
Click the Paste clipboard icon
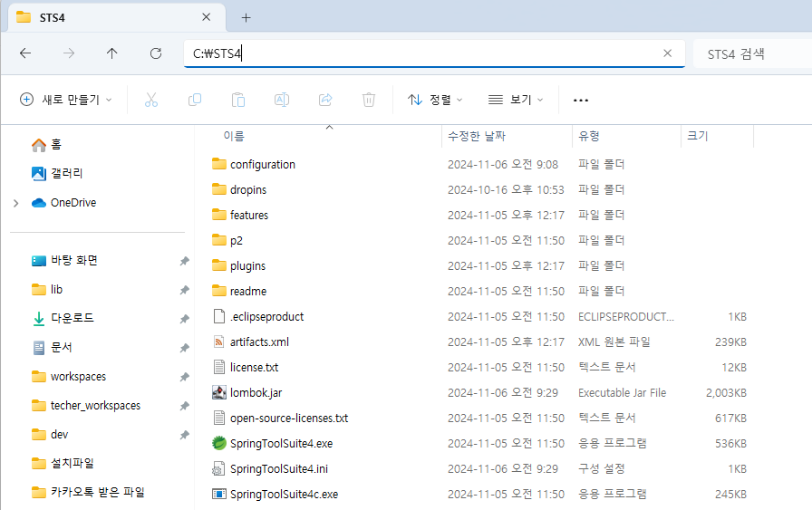(238, 100)
